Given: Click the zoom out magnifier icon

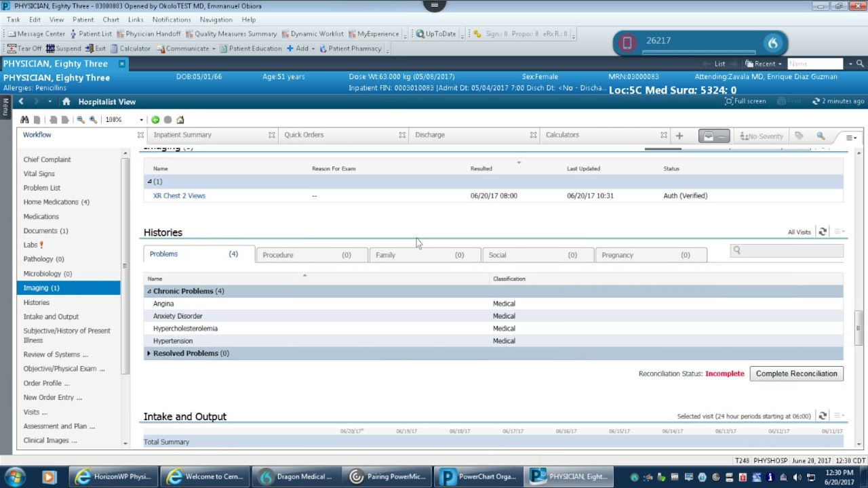Looking at the screenshot, I should coord(81,120).
